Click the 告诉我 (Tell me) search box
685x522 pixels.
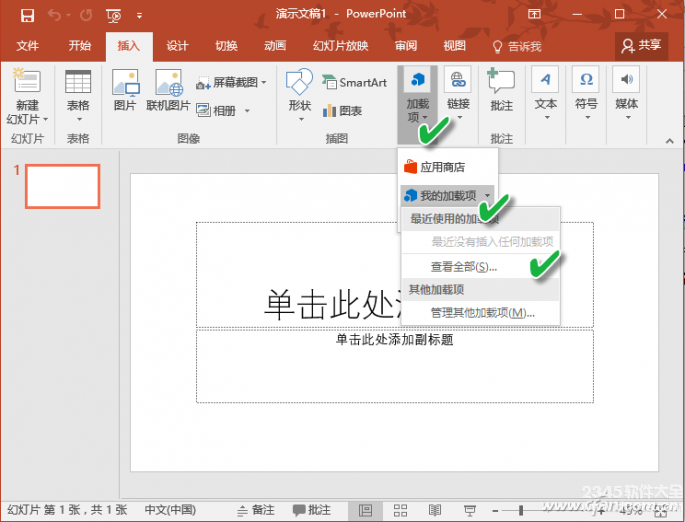pyautogui.click(x=517, y=46)
